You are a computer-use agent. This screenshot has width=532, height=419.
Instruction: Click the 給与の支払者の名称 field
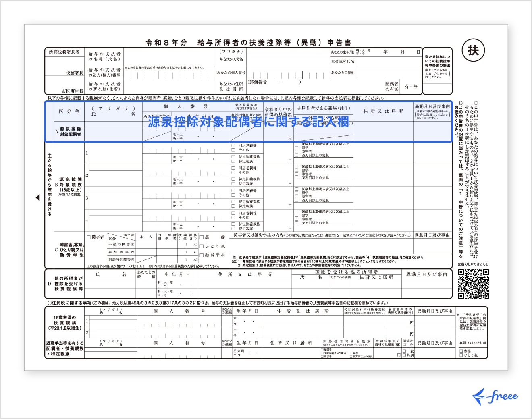pyautogui.click(x=169, y=56)
